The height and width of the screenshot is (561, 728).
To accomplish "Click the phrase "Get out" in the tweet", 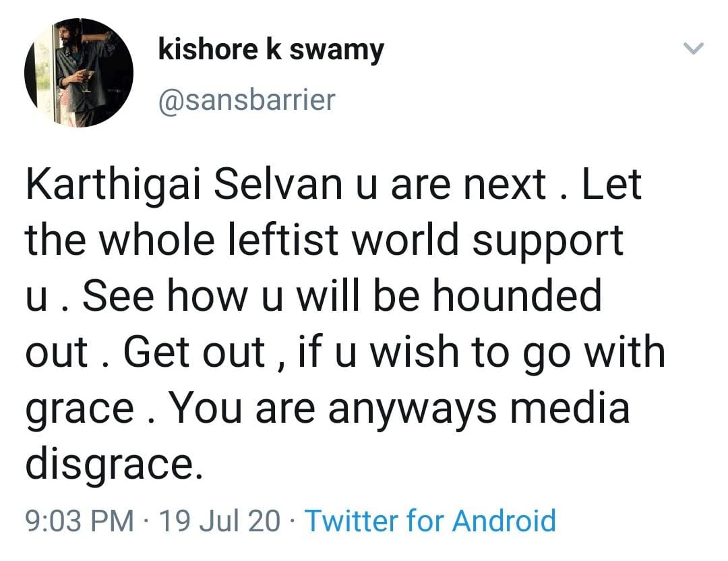I will 195,352.
